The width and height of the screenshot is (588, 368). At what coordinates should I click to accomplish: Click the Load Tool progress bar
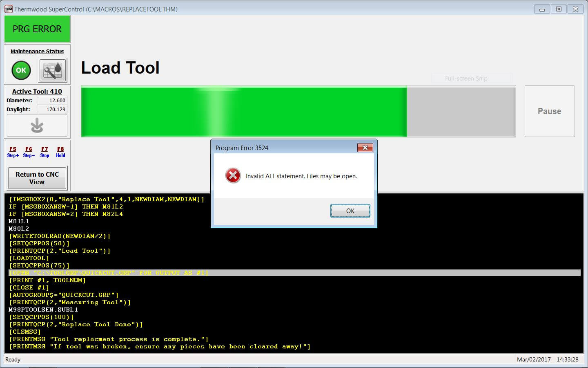pyautogui.click(x=298, y=111)
